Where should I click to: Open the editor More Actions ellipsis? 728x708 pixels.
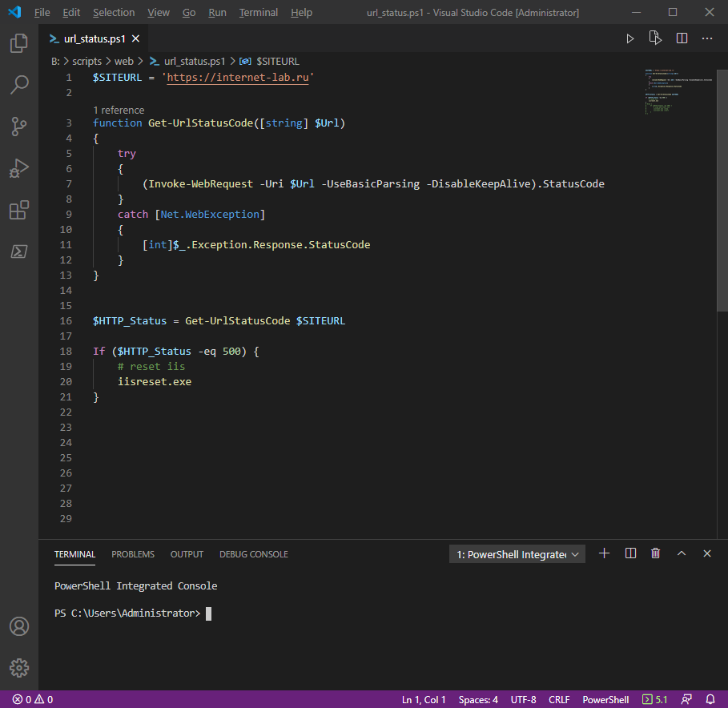point(707,38)
